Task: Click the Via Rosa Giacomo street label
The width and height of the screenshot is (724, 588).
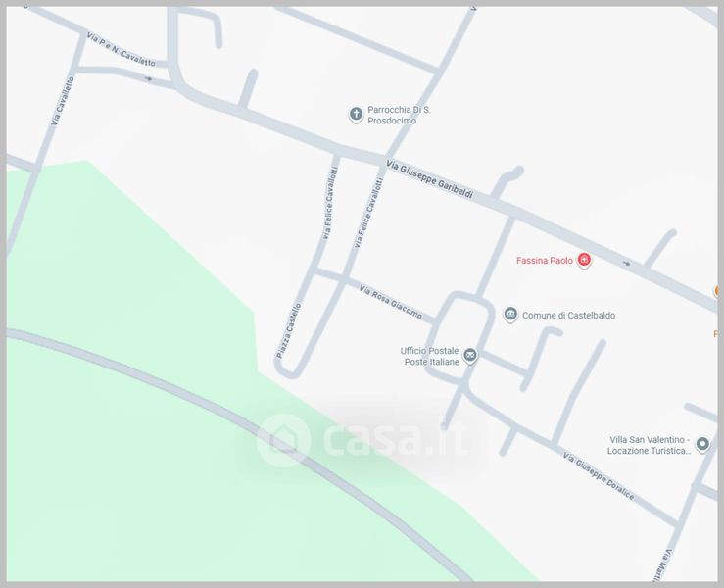Action: pos(391,303)
